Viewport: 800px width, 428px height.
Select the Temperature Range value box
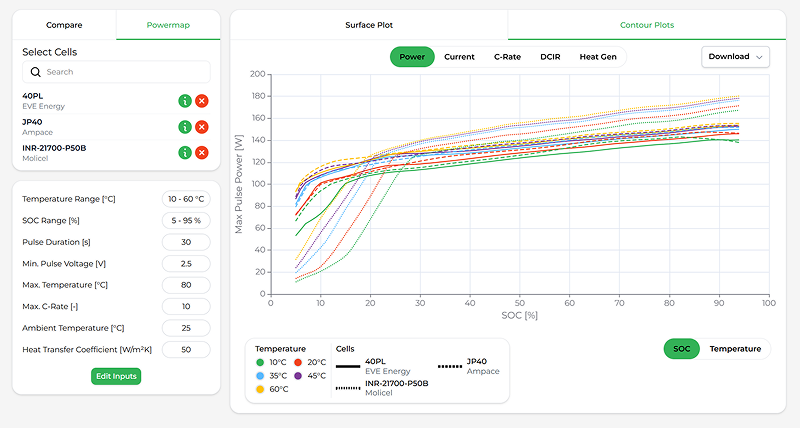click(x=185, y=199)
